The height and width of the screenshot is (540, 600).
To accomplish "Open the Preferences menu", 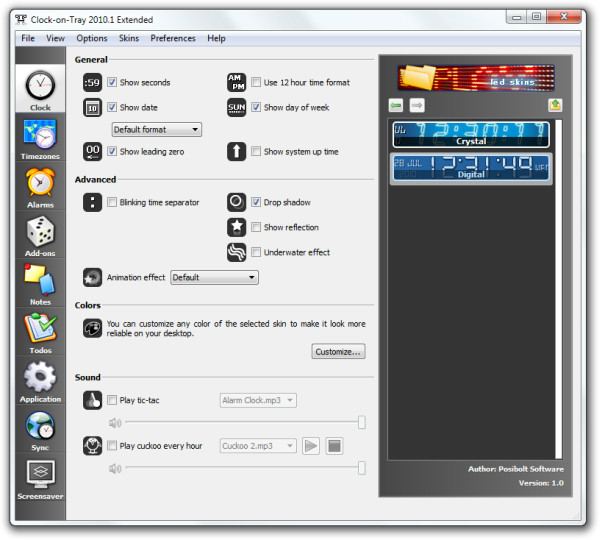I will click(173, 38).
